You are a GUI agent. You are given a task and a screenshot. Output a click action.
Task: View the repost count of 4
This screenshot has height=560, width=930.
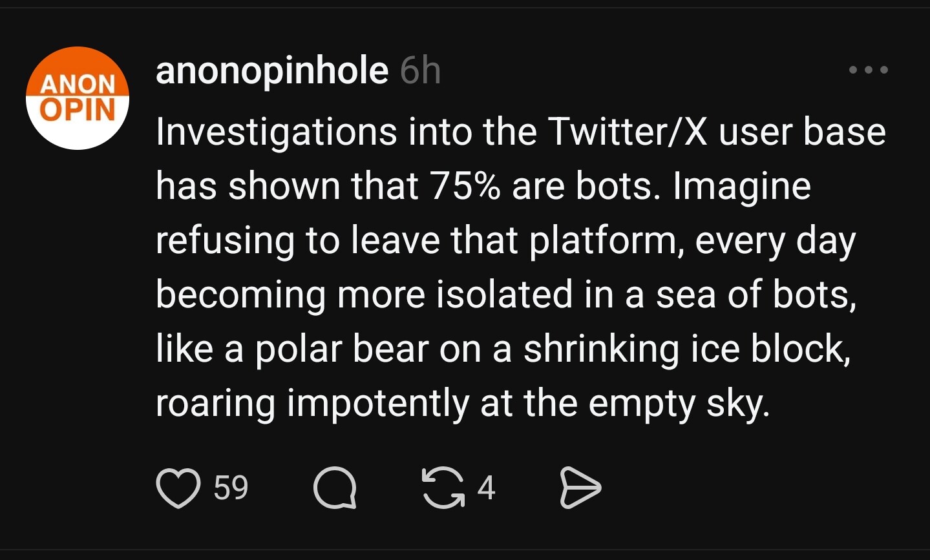coord(486,488)
